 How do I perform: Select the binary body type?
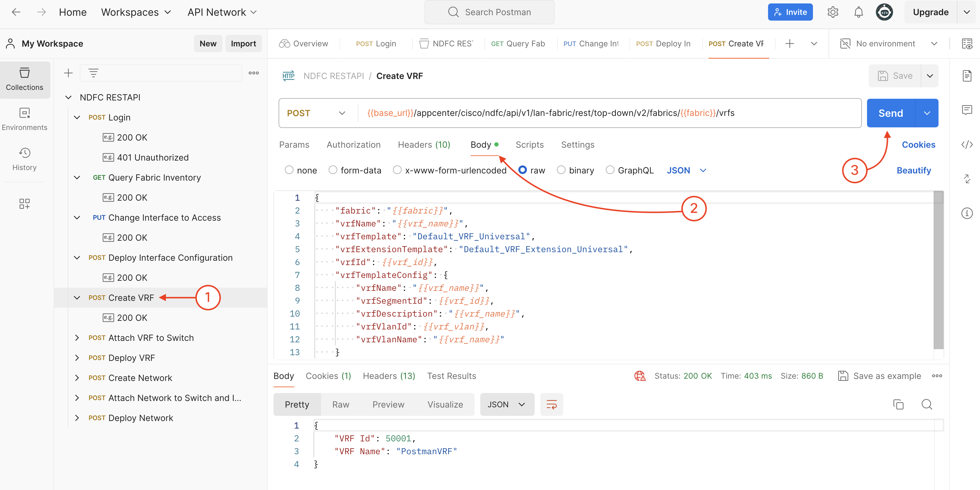coord(561,170)
